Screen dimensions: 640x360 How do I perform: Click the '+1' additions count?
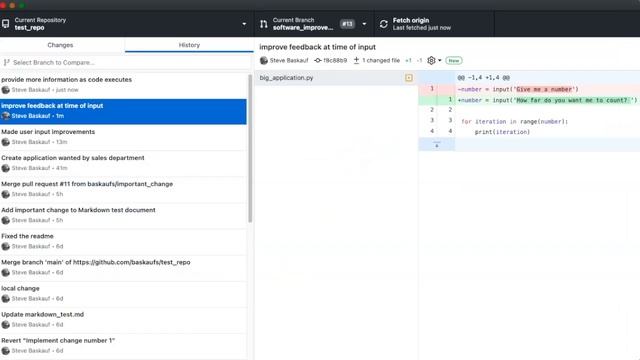(x=408, y=60)
